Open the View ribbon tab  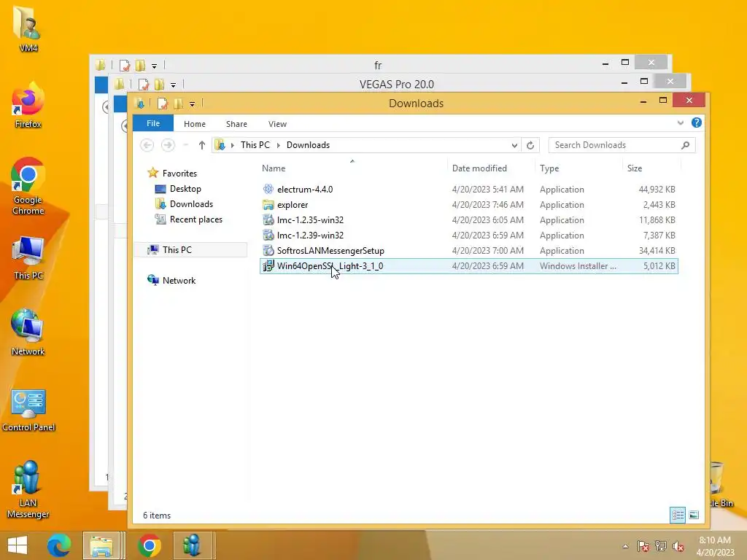point(277,124)
